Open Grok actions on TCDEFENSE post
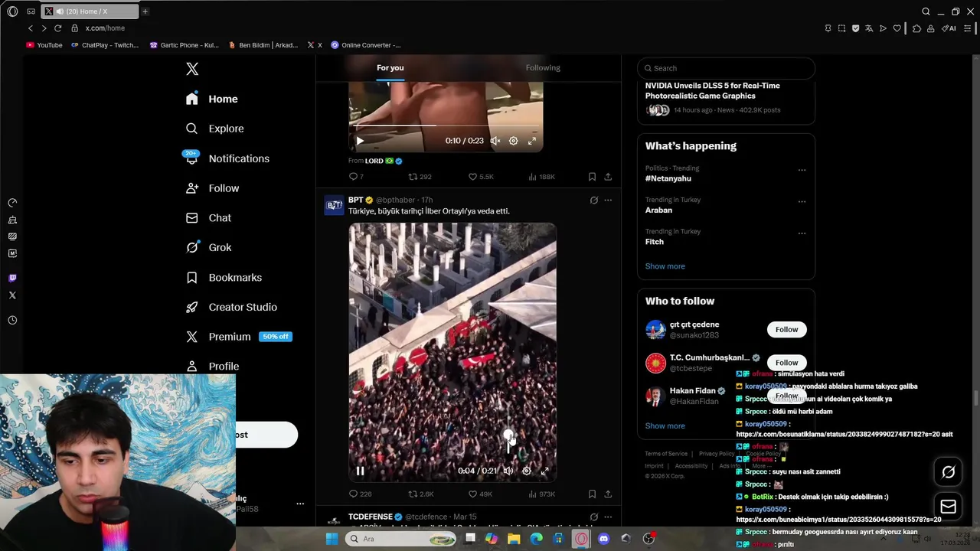The image size is (980, 551). pos(593,517)
